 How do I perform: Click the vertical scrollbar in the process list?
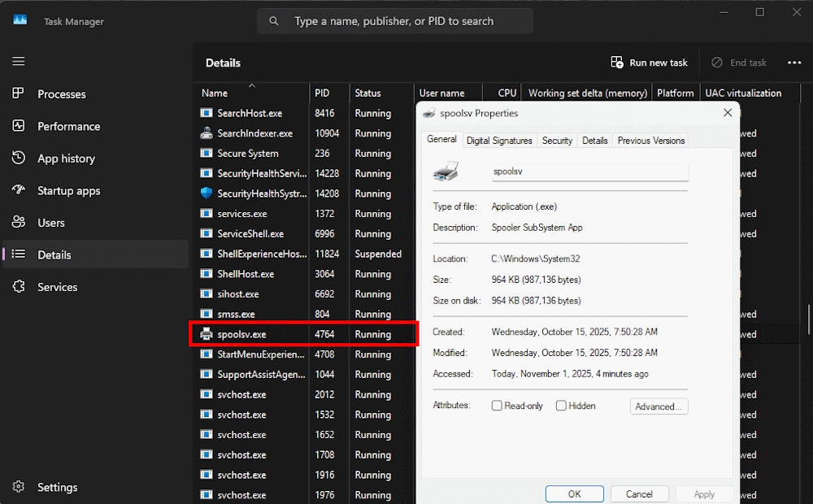pyautogui.click(x=808, y=317)
